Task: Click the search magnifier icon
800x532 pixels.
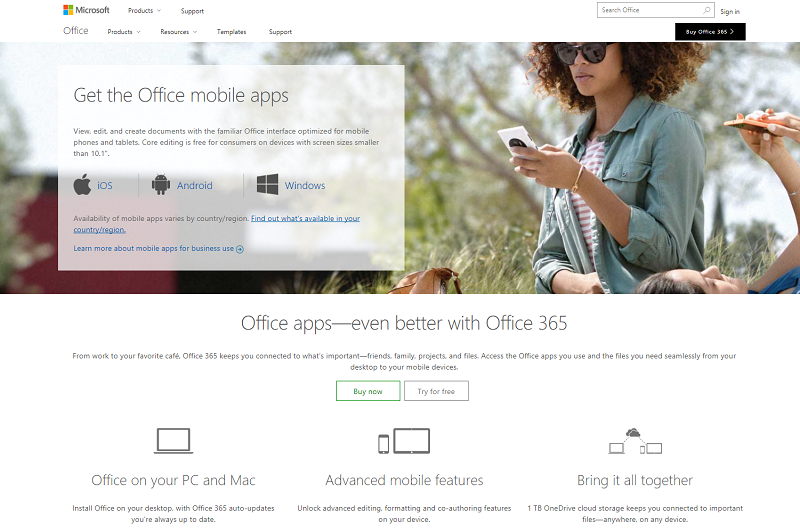Action: point(707,10)
